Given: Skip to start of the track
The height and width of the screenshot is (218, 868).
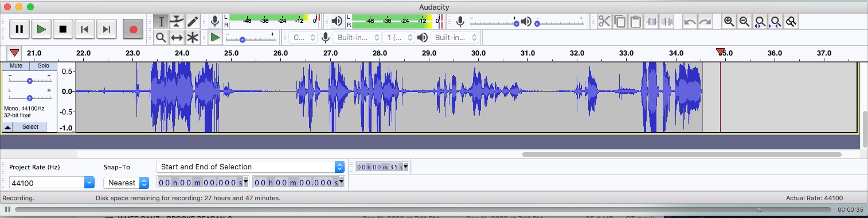Looking at the screenshot, I should [85, 29].
